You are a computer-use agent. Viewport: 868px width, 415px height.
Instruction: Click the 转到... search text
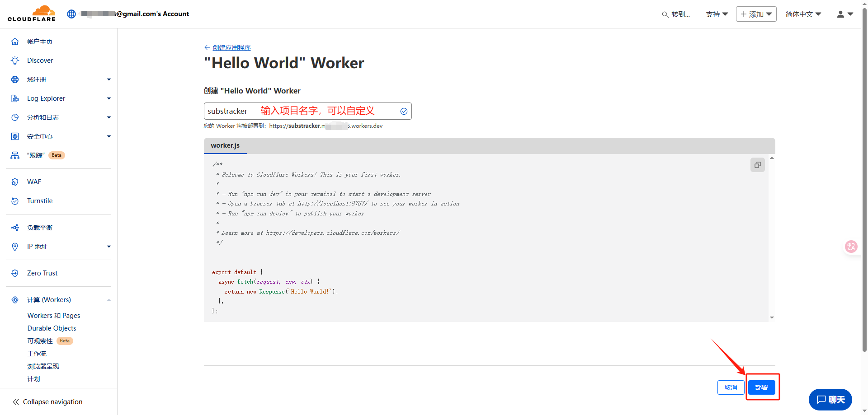[680, 14]
